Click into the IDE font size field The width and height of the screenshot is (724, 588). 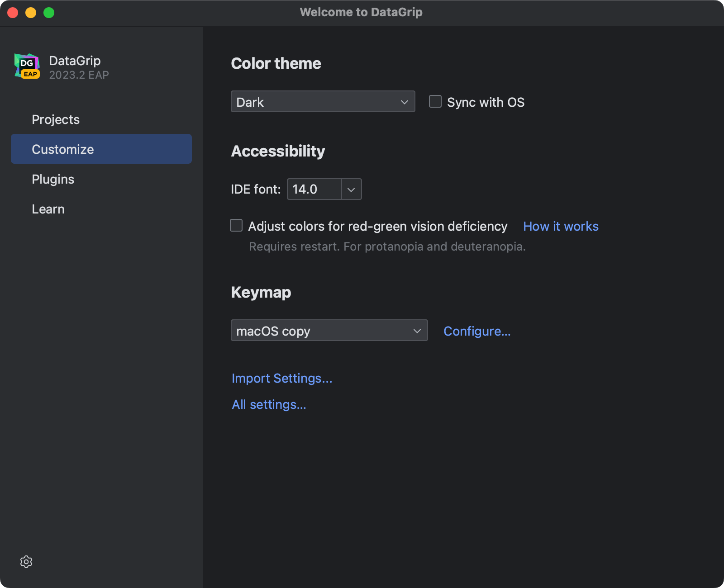point(314,190)
